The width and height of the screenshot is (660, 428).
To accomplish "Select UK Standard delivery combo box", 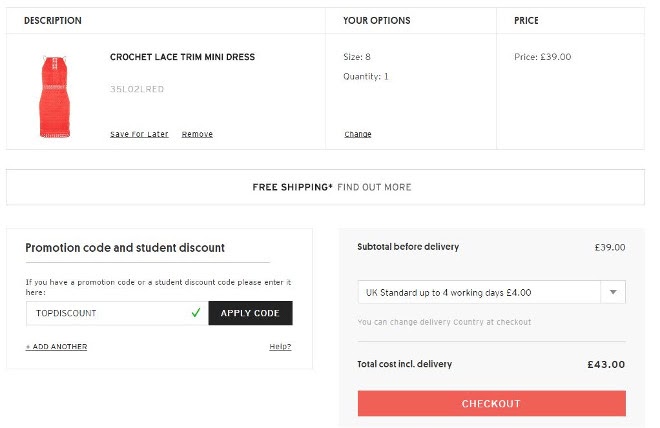I will click(x=492, y=292).
